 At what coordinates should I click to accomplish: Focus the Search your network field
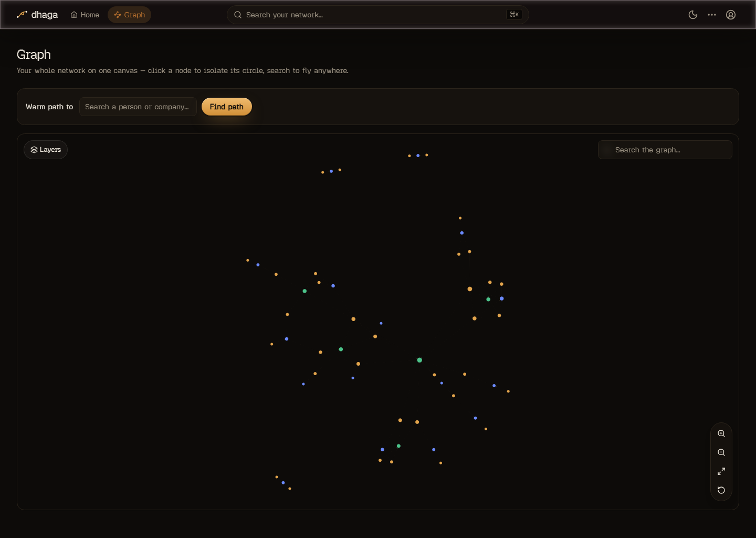pyautogui.click(x=377, y=15)
